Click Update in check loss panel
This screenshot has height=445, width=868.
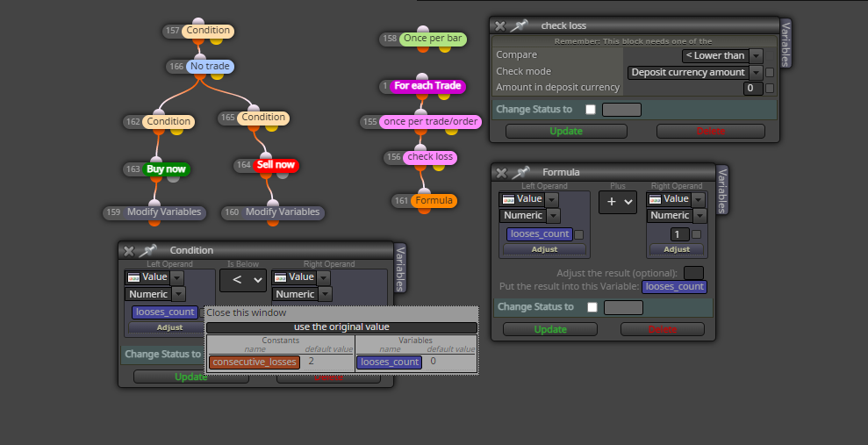click(x=566, y=131)
